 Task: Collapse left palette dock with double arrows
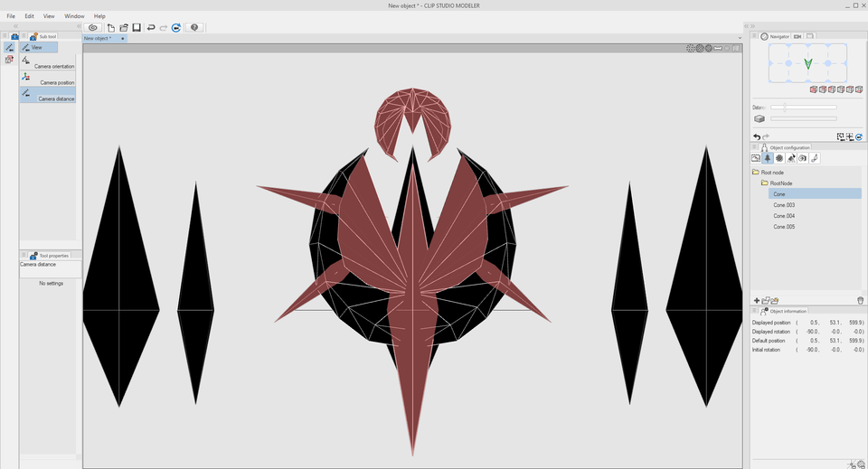pyautogui.click(x=15, y=26)
